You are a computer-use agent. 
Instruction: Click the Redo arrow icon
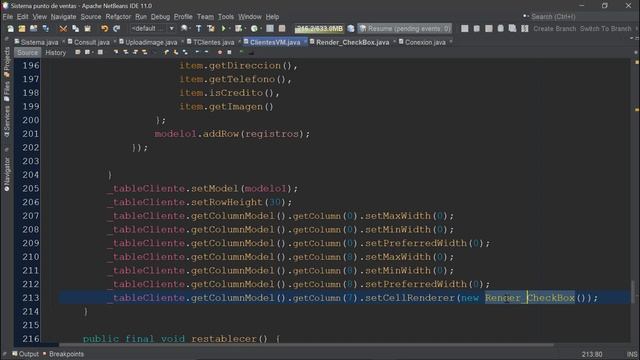coord(116,29)
